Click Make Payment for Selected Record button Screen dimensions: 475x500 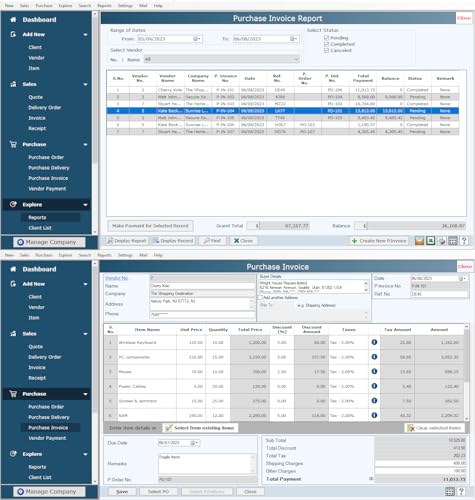pyautogui.click(x=150, y=226)
